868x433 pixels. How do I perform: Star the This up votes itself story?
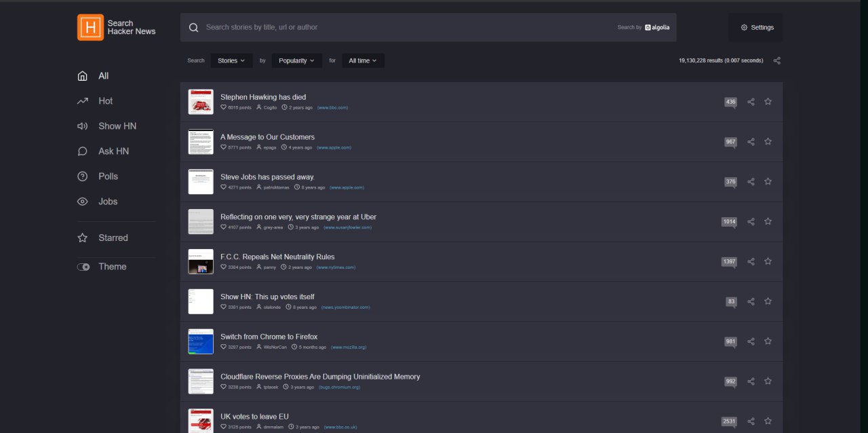pyautogui.click(x=768, y=301)
